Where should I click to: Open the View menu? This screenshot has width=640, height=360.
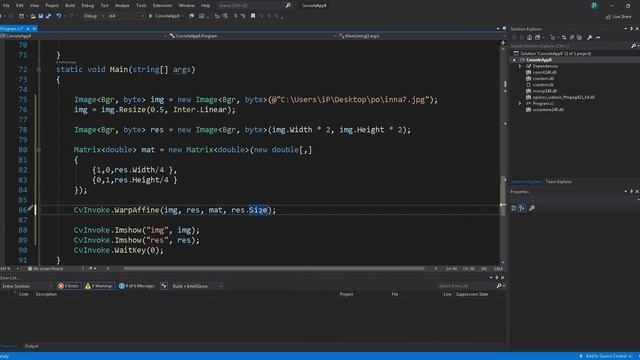(34, 5)
